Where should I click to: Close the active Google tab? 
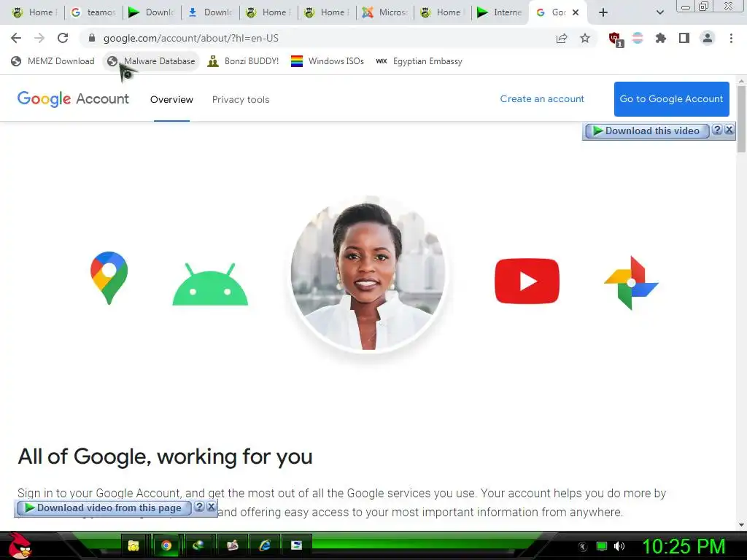576,12
